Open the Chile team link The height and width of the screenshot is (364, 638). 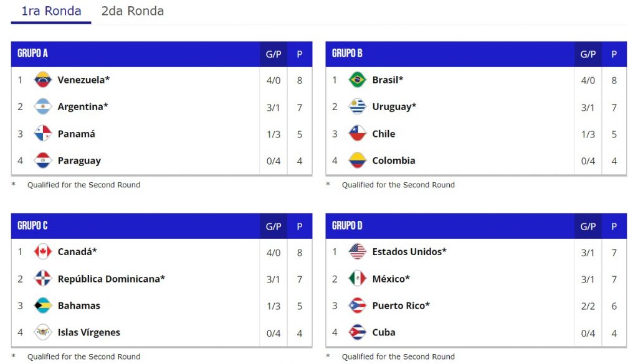coord(384,134)
